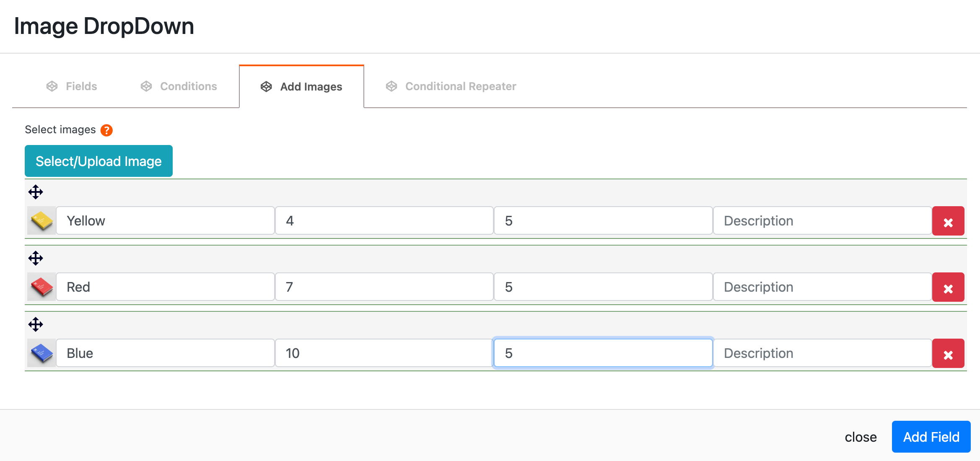Click the move handle above Yellow row
This screenshot has width=980, height=461.
tap(36, 192)
